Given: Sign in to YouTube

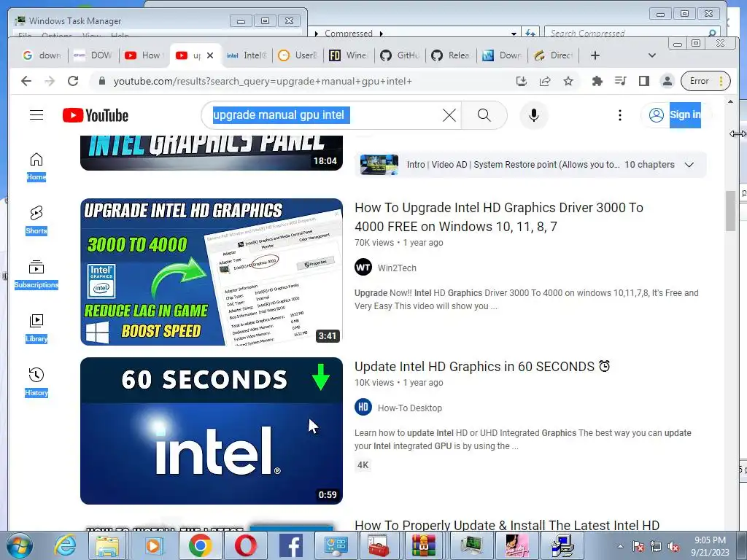Looking at the screenshot, I should click(x=676, y=115).
